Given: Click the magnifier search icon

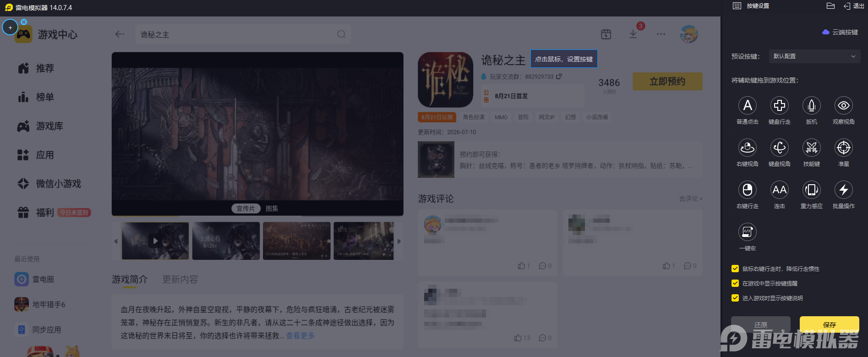Looking at the screenshot, I should coord(341,34).
